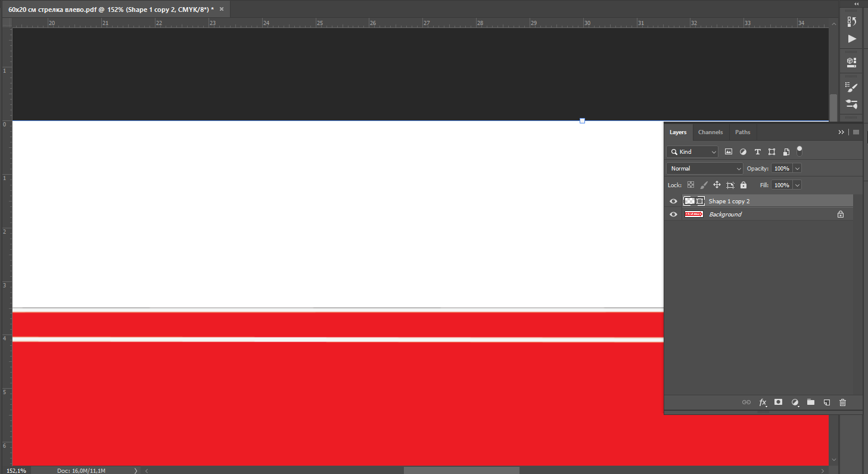Hide the Shape 1 copy 2 layer
This screenshot has height=474, width=868.
coord(673,202)
